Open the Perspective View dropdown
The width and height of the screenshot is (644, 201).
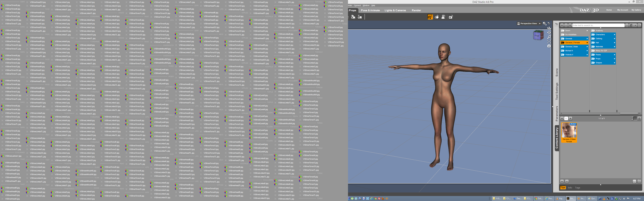pyautogui.click(x=540, y=23)
